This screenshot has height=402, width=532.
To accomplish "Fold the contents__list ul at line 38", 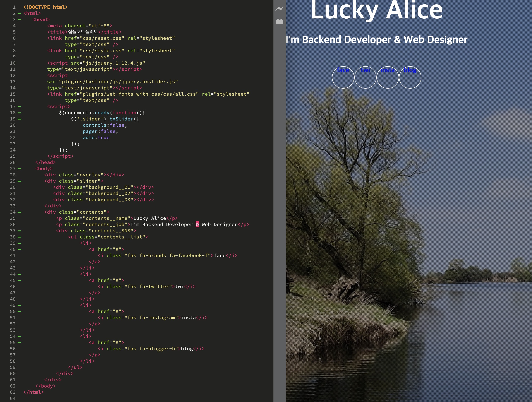I will (19, 237).
